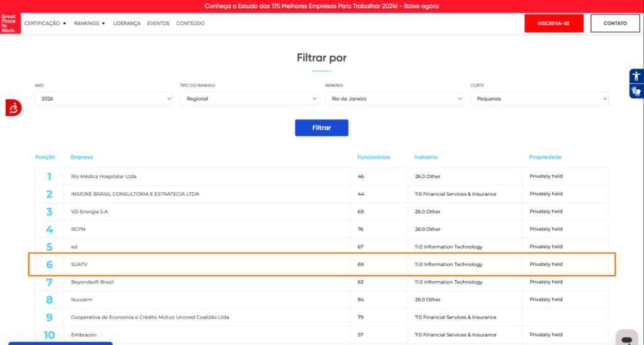Screen dimensions: 644x345
Task: Click the blue Filtrar button
Action: [321, 128]
